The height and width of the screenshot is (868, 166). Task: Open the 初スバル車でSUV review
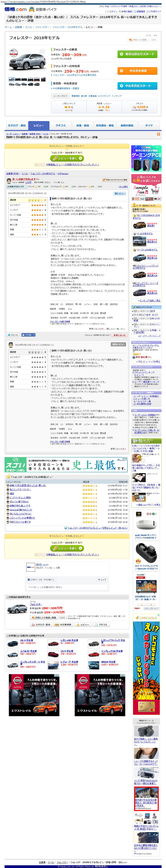click(x=19, y=502)
